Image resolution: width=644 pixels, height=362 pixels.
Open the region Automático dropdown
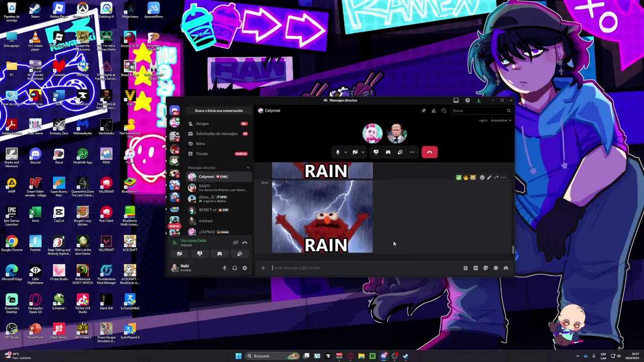coord(501,121)
